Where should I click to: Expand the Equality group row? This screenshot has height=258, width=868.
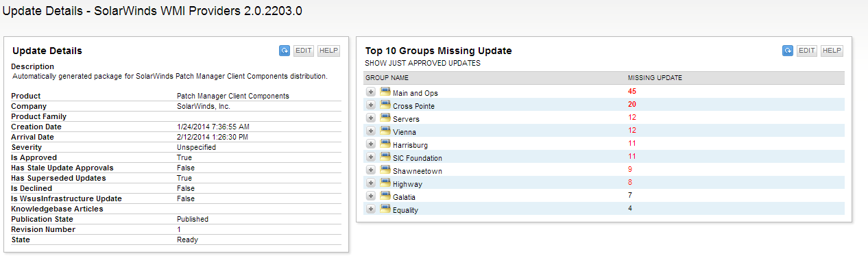370,209
